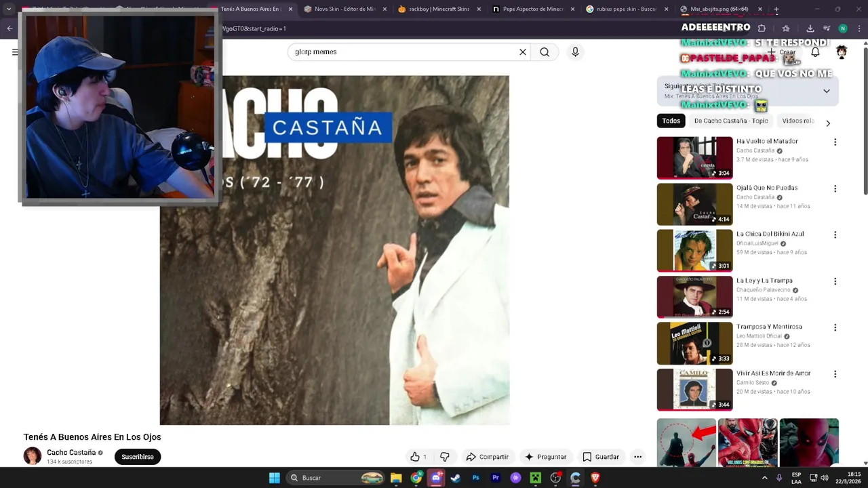Screen dimensions: 868x488
Task: Open options for 'Ha Vuelto el Matador'
Action: 835,142
